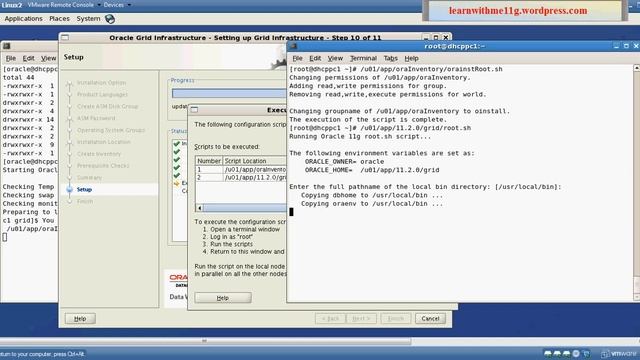
Task: Select script row 1 /u01/app/oraInventory
Action: (x=241, y=169)
